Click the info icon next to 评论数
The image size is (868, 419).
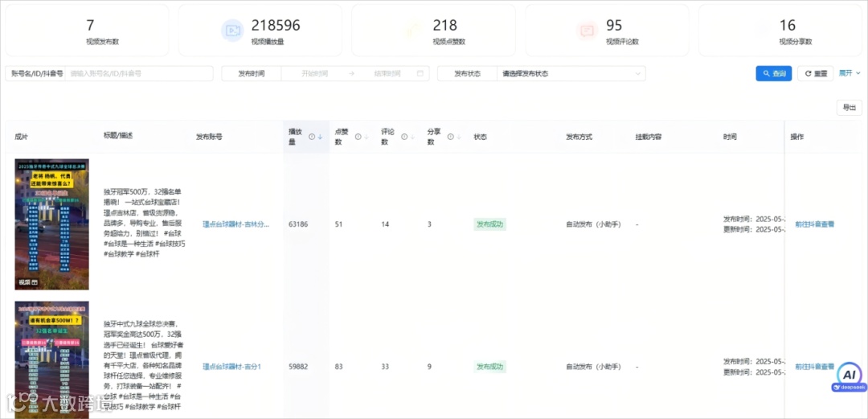click(x=404, y=137)
